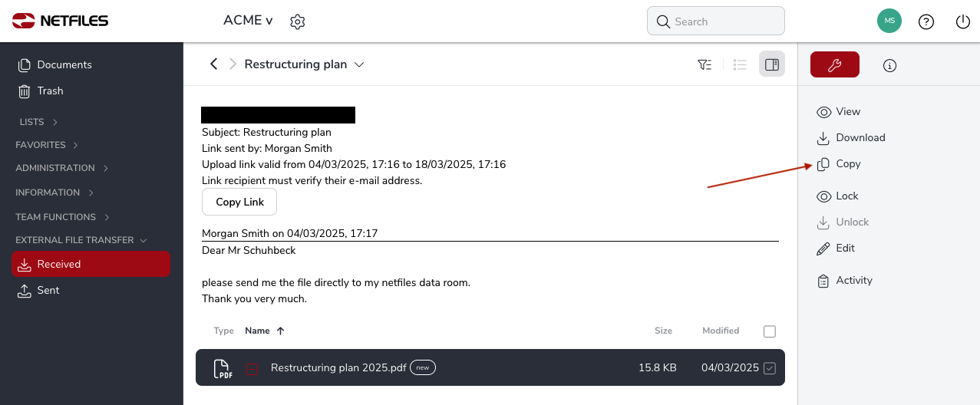Toggle the side panel view icon
This screenshot has height=405, width=980.
point(772,64)
